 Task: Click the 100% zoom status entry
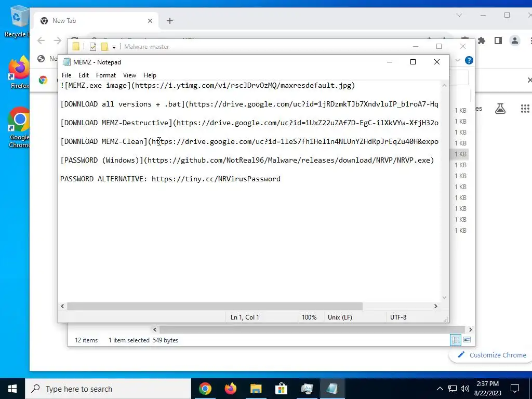tap(309, 317)
